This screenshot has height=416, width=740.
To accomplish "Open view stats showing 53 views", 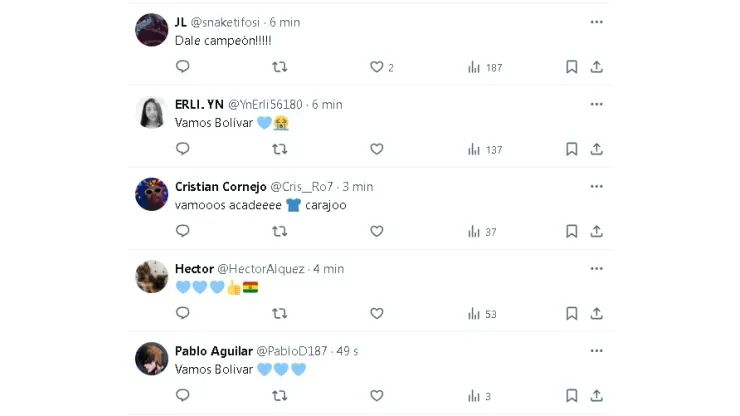I will point(484,314).
